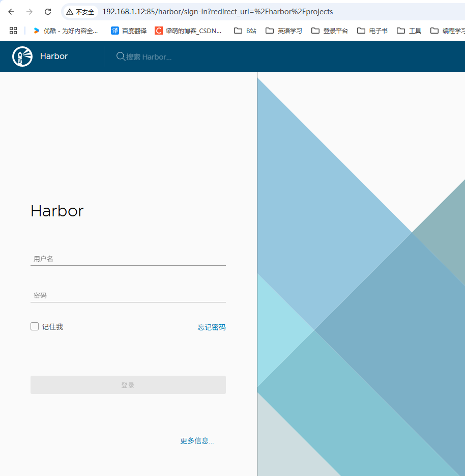Focus the 用户名 username field

(x=128, y=259)
